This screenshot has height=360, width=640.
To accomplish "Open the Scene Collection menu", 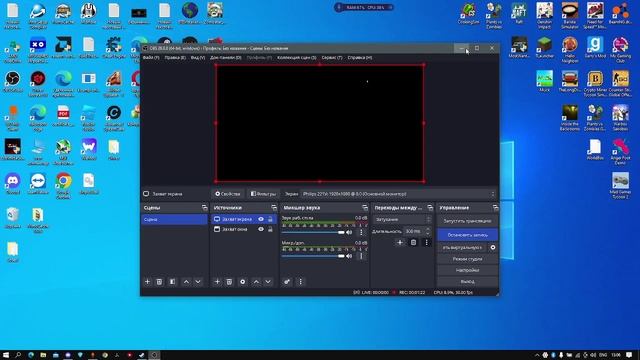I will pyautogui.click(x=297, y=58).
